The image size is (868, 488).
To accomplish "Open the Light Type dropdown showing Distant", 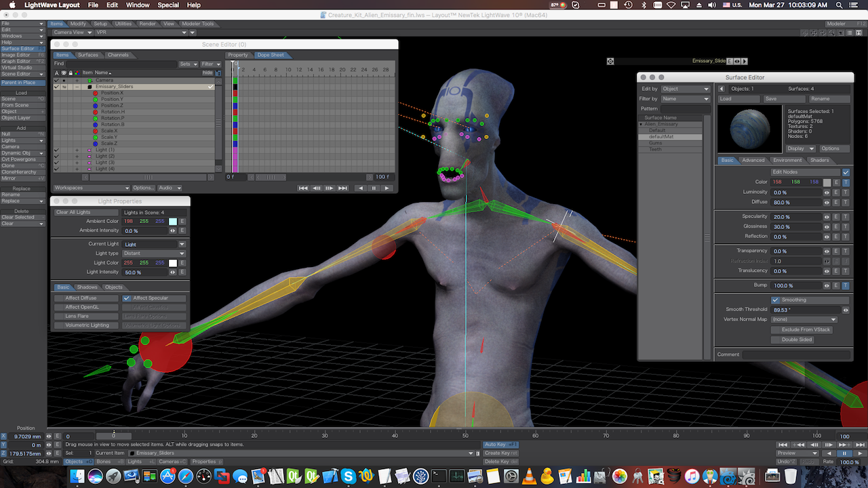I will (x=154, y=253).
